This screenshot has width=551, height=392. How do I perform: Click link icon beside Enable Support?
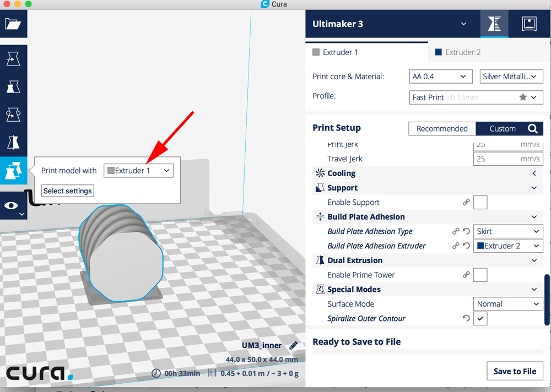point(466,202)
